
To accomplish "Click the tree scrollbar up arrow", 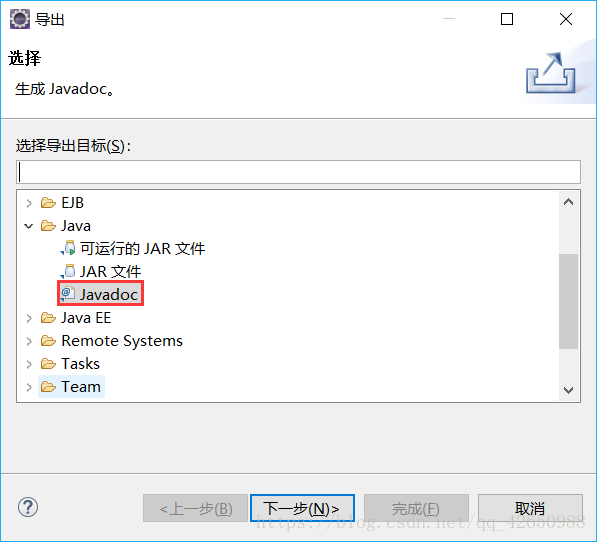I will 568,202.
